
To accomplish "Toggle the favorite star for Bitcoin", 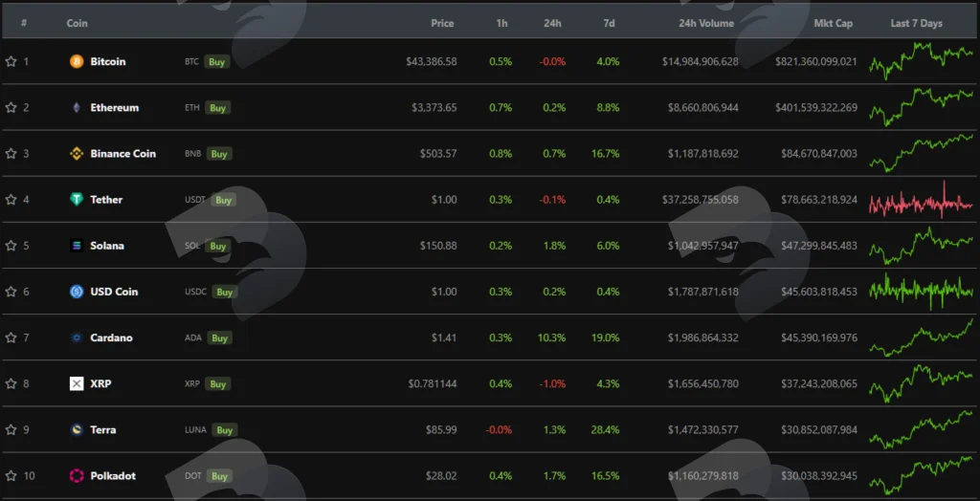I will 11,62.
